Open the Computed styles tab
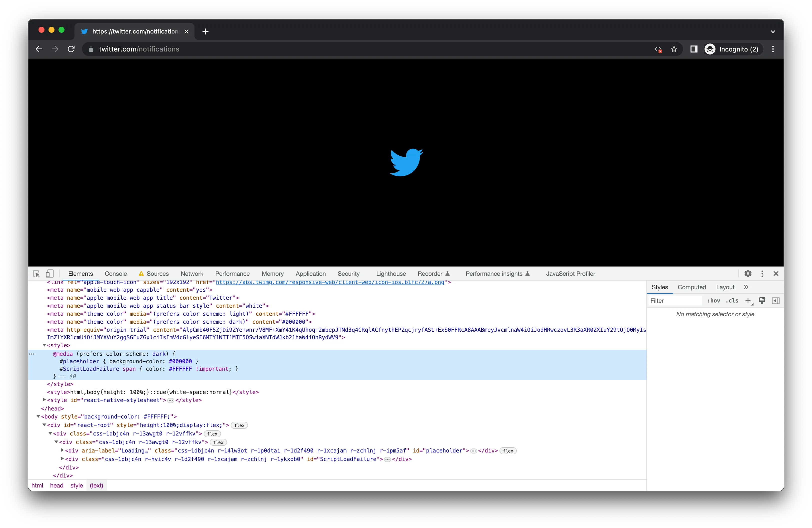Screen dimensions: 812x528 (x=691, y=287)
